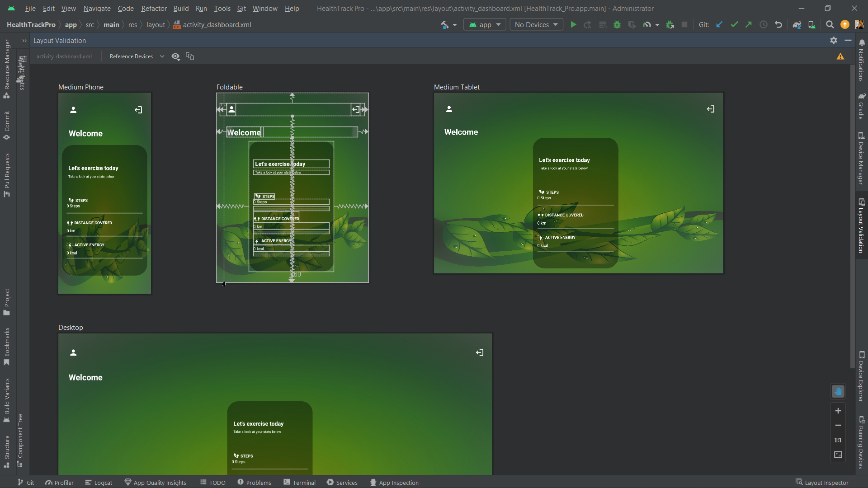Expand the No Devices selector dropdown
Viewport: 868px width, 488px height.
coord(535,24)
